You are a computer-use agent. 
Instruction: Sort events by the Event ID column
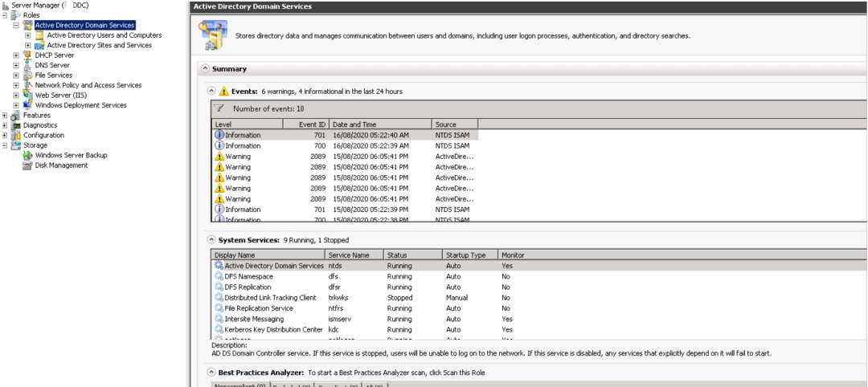click(306, 124)
